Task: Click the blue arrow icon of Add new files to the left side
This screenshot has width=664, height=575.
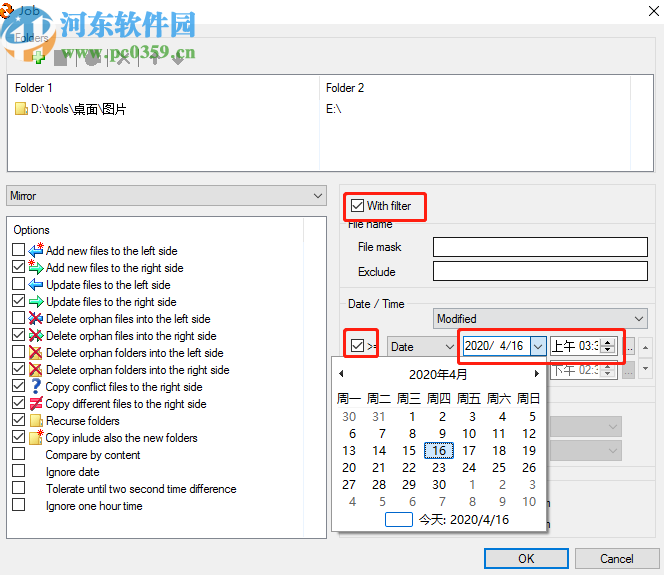Action: pyautogui.click(x=36, y=250)
